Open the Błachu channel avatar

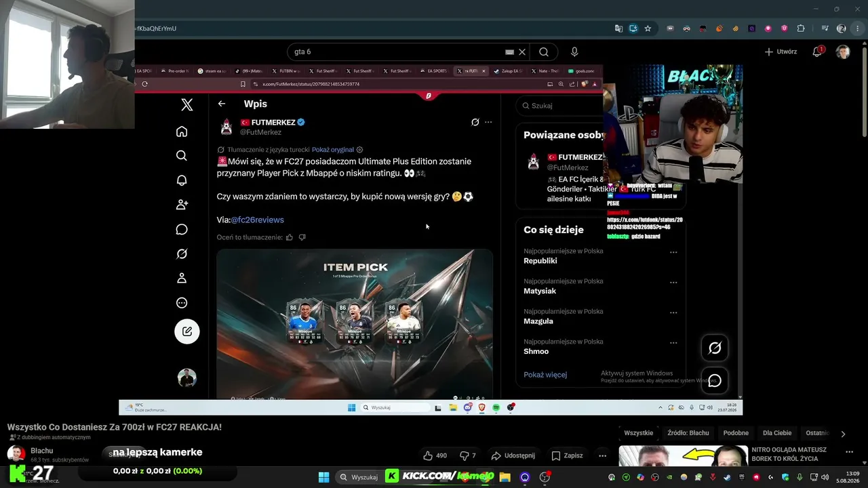(16, 454)
